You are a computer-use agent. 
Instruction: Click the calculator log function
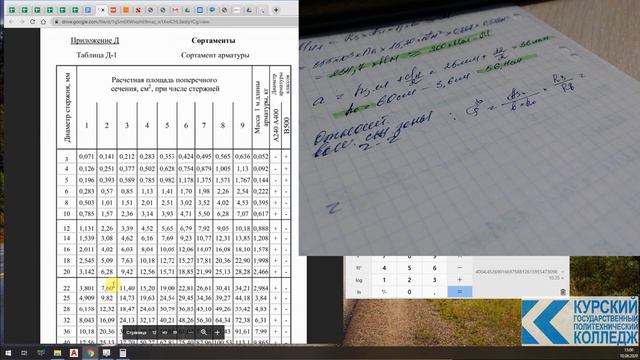pos(359,280)
